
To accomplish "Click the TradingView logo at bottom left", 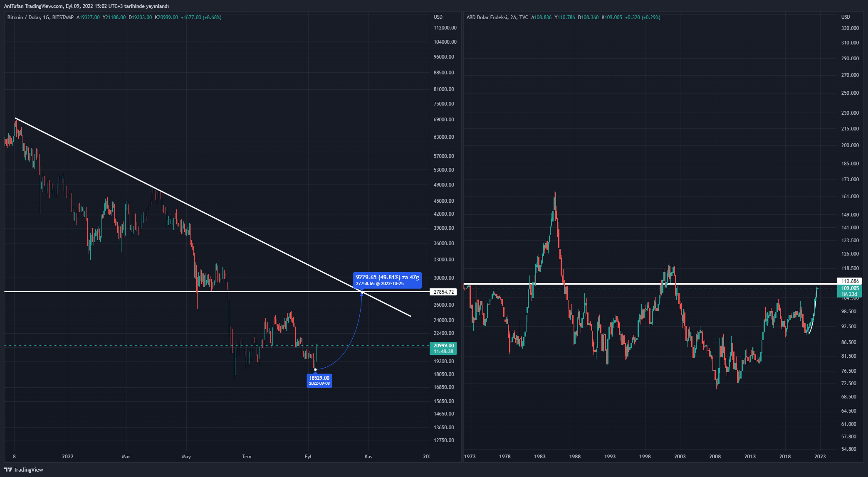I will coord(24,470).
